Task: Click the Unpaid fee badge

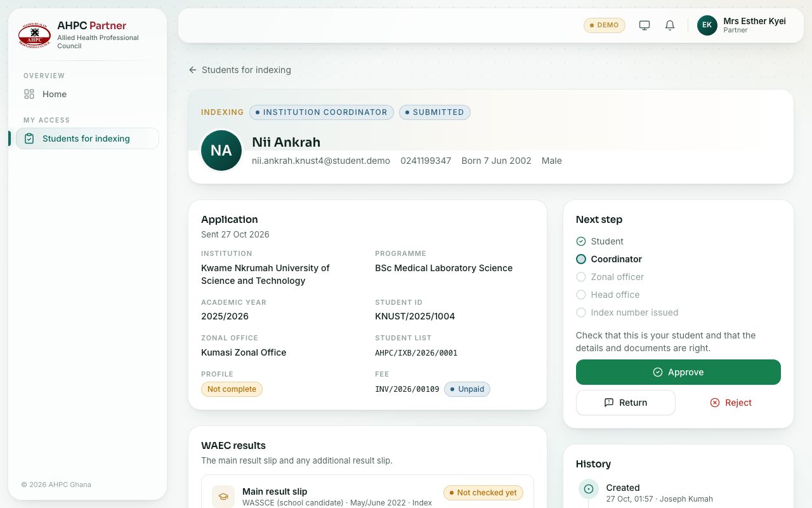Action: (x=467, y=389)
